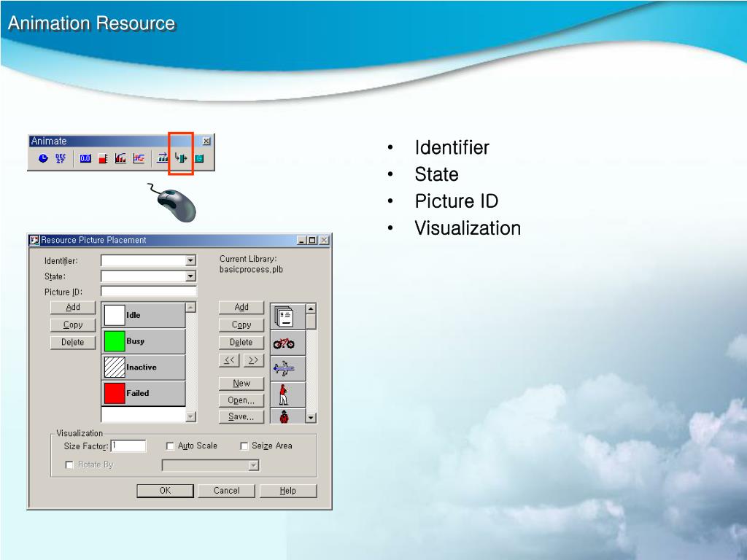The width and height of the screenshot is (747, 560).
Task: Toggle the Rotate By checkbox
Action: [x=69, y=464]
